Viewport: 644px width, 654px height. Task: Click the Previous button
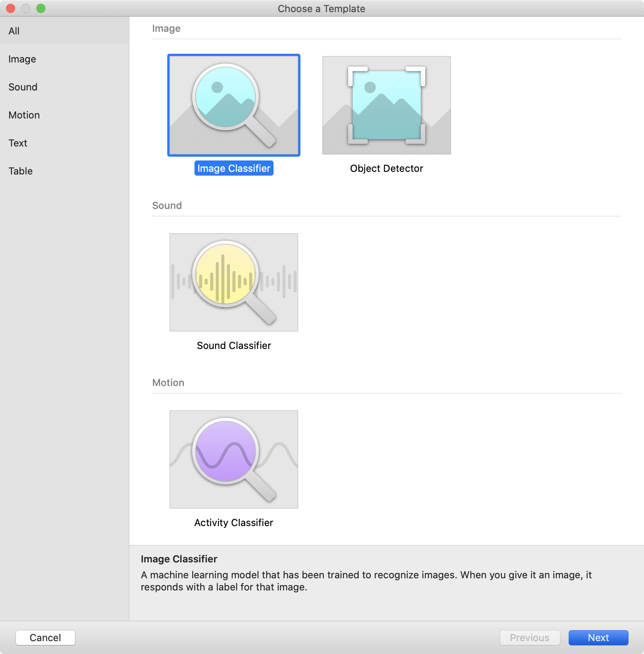[530, 638]
